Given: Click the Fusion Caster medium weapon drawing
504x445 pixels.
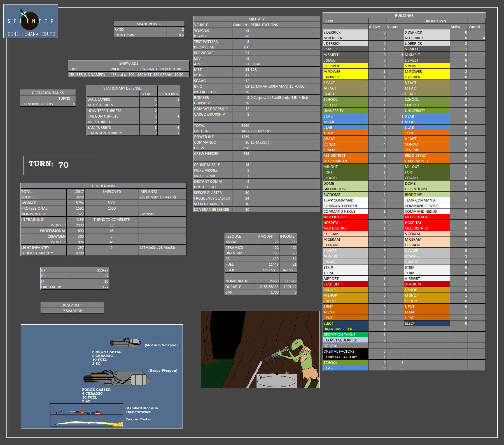Looking at the screenshot, I should click(125, 342).
